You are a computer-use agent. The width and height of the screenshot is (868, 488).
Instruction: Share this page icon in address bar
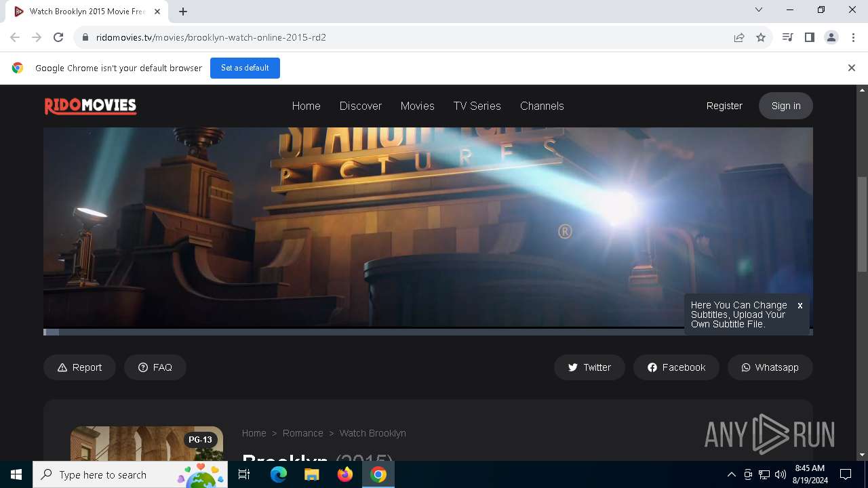pyautogui.click(x=739, y=37)
